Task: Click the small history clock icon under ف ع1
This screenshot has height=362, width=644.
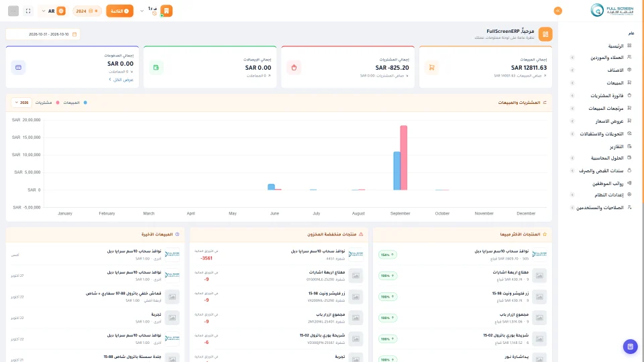Action: pyautogui.click(x=154, y=13)
